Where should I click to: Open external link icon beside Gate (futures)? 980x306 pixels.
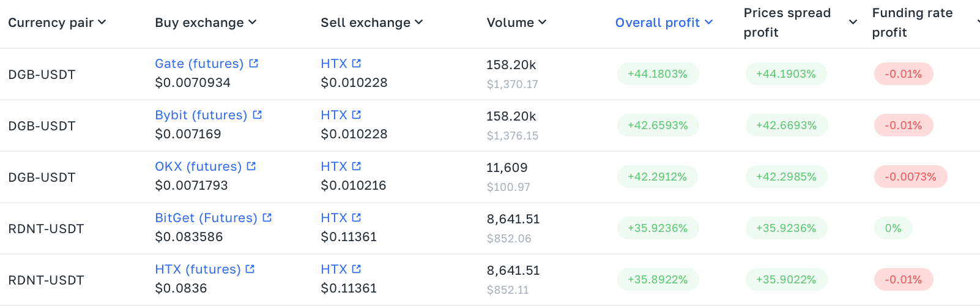tap(254, 63)
